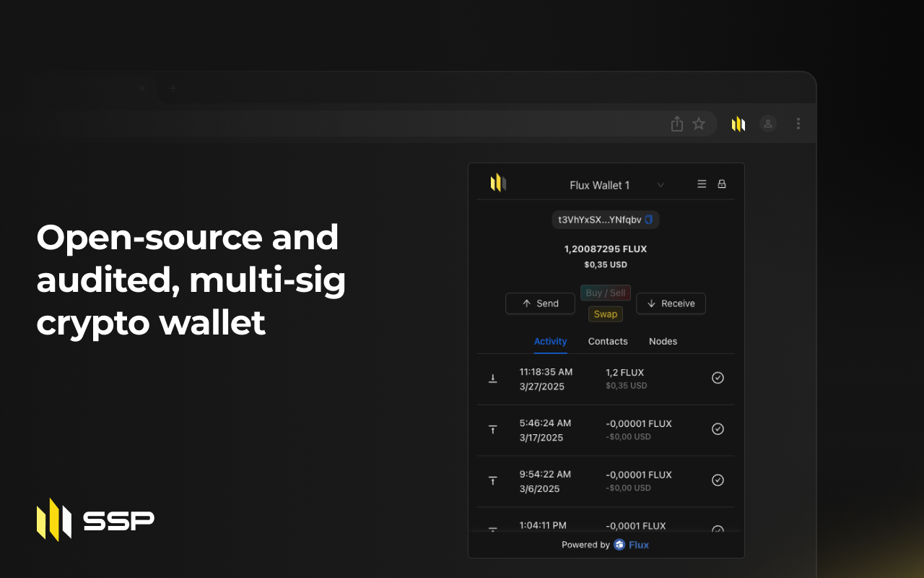Copy wallet address using the copy icon
924x578 pixels.
[x=648, y=219]
